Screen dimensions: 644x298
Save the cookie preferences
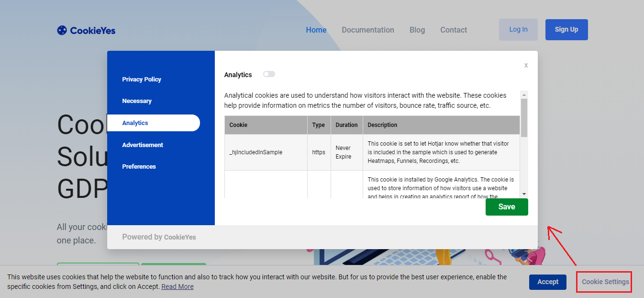click(507, 207)
